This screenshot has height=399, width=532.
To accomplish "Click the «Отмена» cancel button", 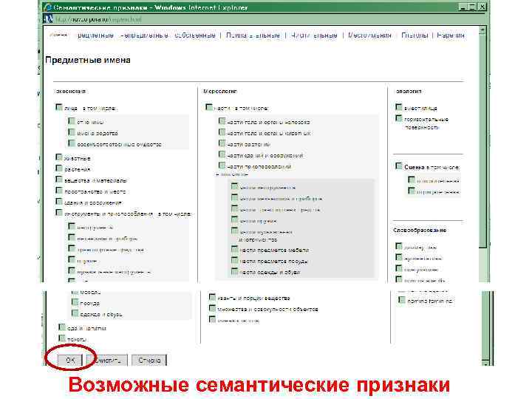I will point(149,360).
